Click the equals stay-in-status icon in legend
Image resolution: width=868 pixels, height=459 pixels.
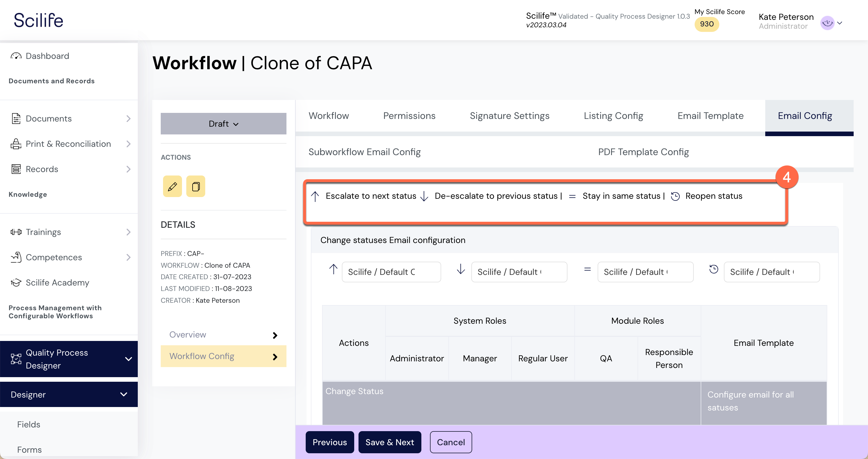[x=572, y=196]
